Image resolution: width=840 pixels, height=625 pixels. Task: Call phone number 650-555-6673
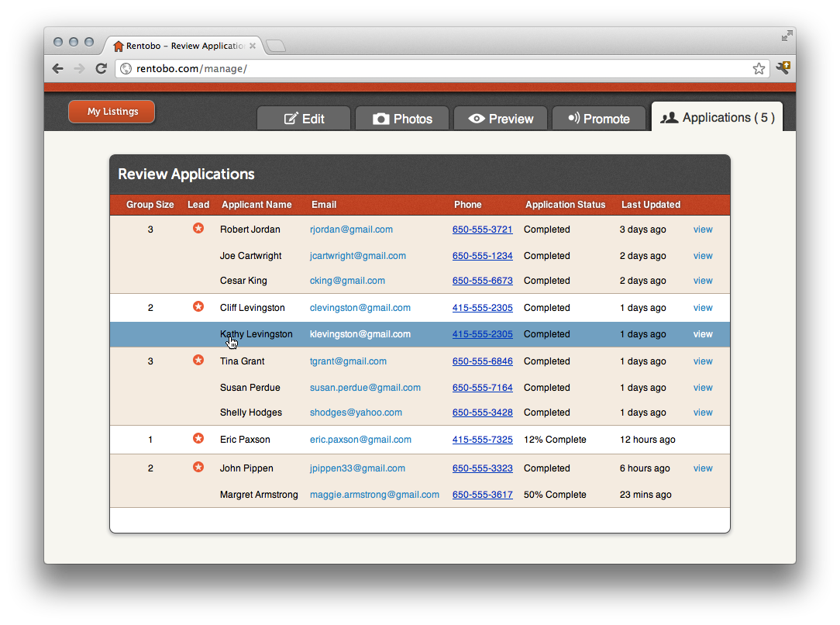click(482, 281)
